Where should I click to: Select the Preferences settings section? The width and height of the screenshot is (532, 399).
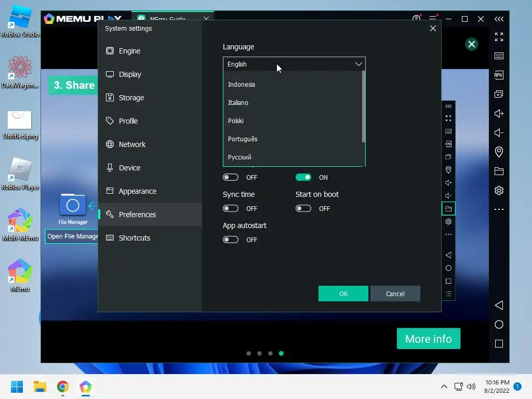(150, 215)
